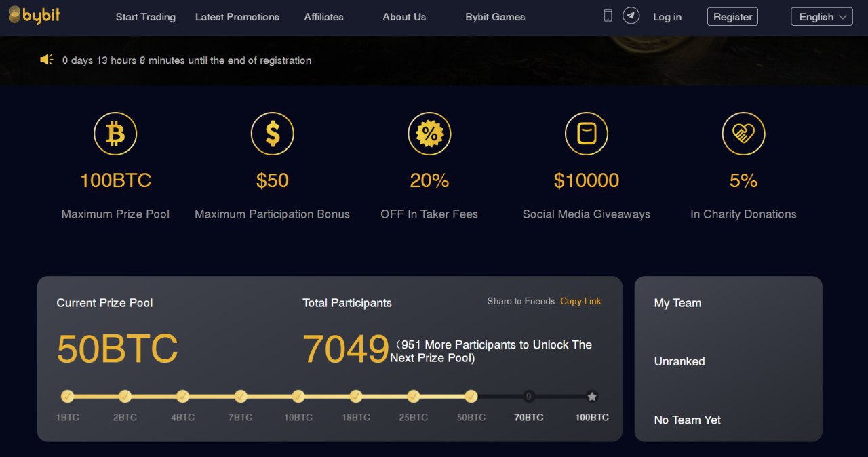Click the Bitcoin prize pool icon
Screen dimensions: 868x457
coord(115,134)
